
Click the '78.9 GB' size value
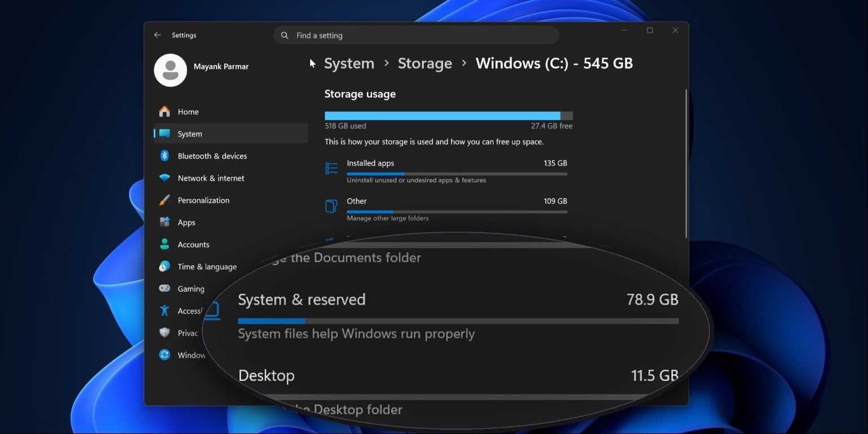(x=652, y=300)
